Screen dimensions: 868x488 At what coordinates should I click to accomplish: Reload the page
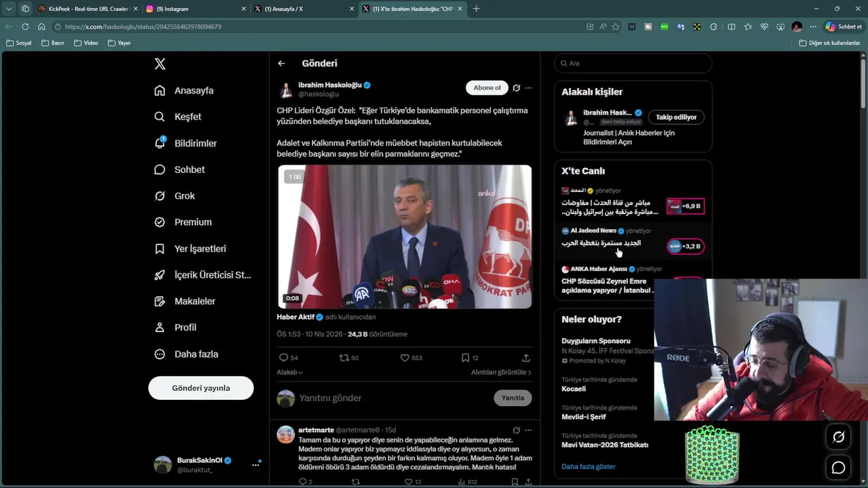point(25,26)
